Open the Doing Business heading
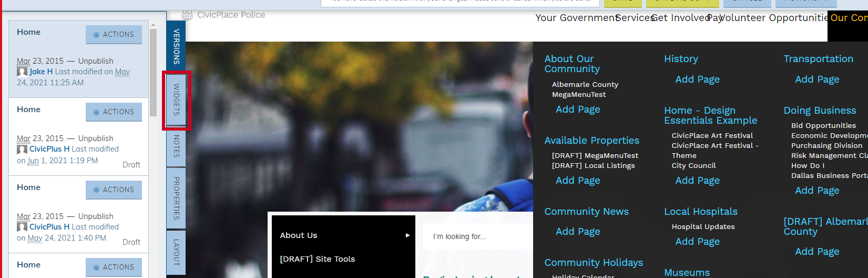The image size is (868, 278). tap(820, 111)
